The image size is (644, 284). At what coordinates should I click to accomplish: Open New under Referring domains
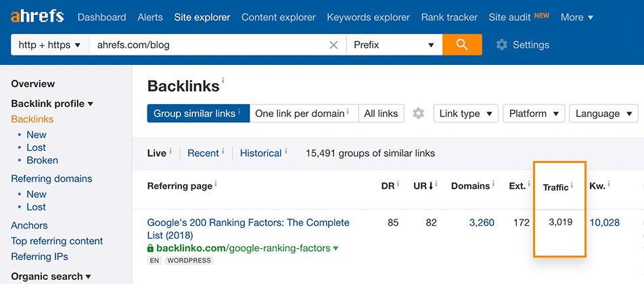(37, 194)
